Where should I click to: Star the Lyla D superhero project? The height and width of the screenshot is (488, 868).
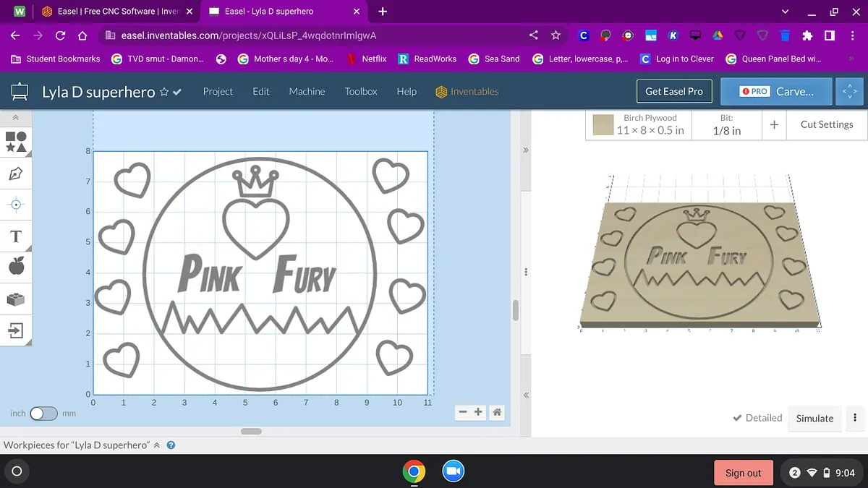(x=164, y=92)
